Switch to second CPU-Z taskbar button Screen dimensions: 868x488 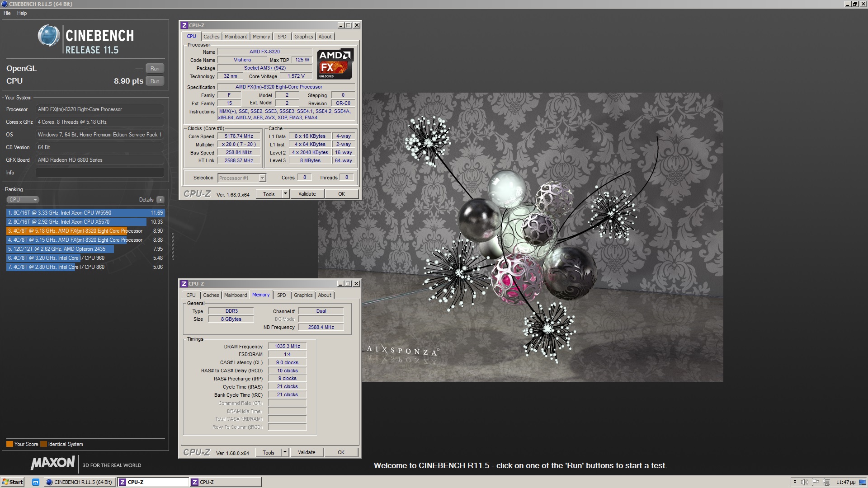(x=225, y=482)
